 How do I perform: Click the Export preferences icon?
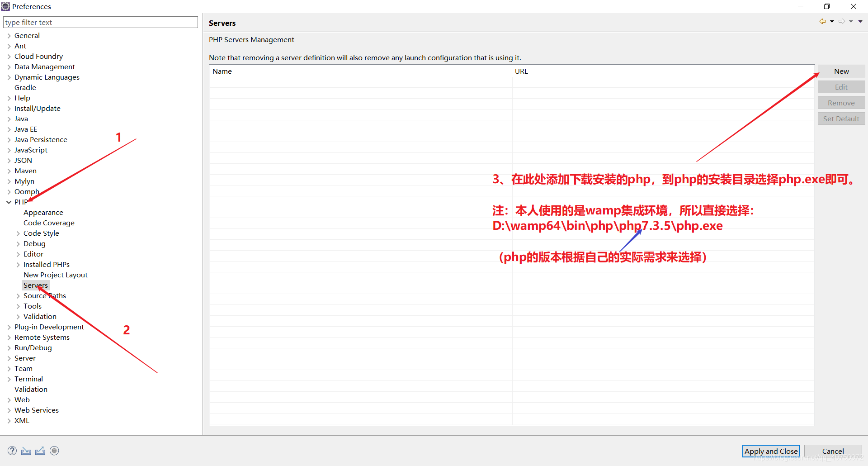pyautogui.click(x=40, y=451)
